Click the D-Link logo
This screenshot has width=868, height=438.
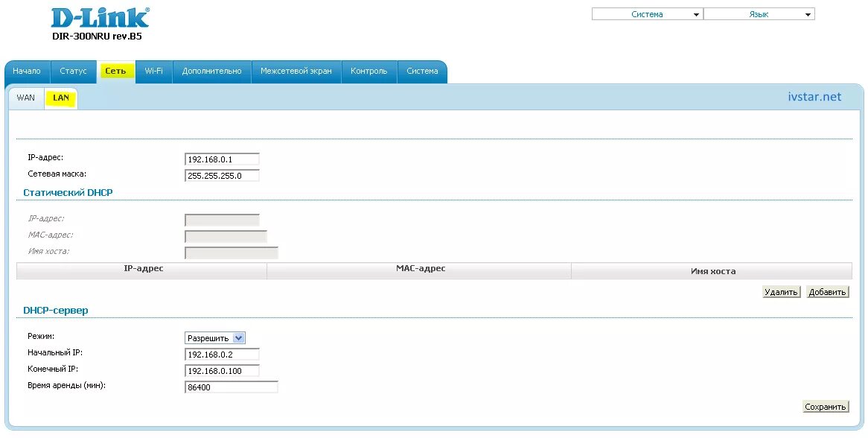[100, 18]
